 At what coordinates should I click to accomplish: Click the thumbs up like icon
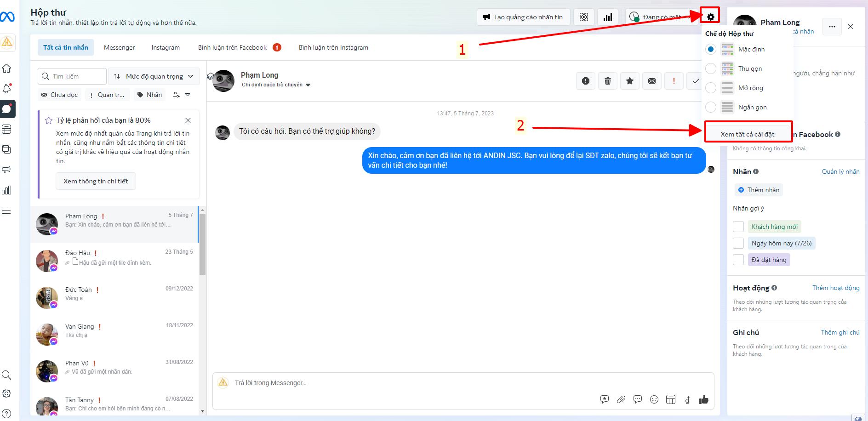click(703, 399)
